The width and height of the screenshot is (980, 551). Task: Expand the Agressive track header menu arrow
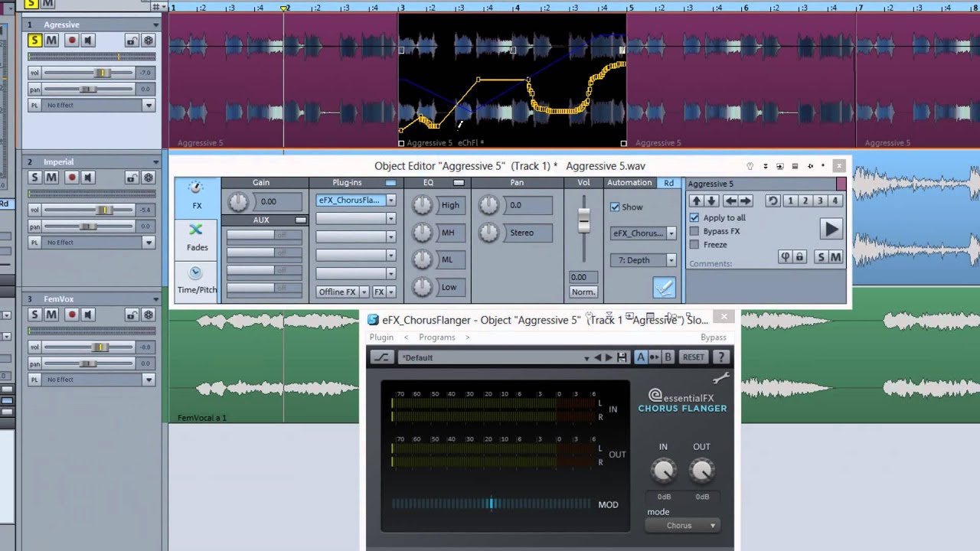point(155,24)
